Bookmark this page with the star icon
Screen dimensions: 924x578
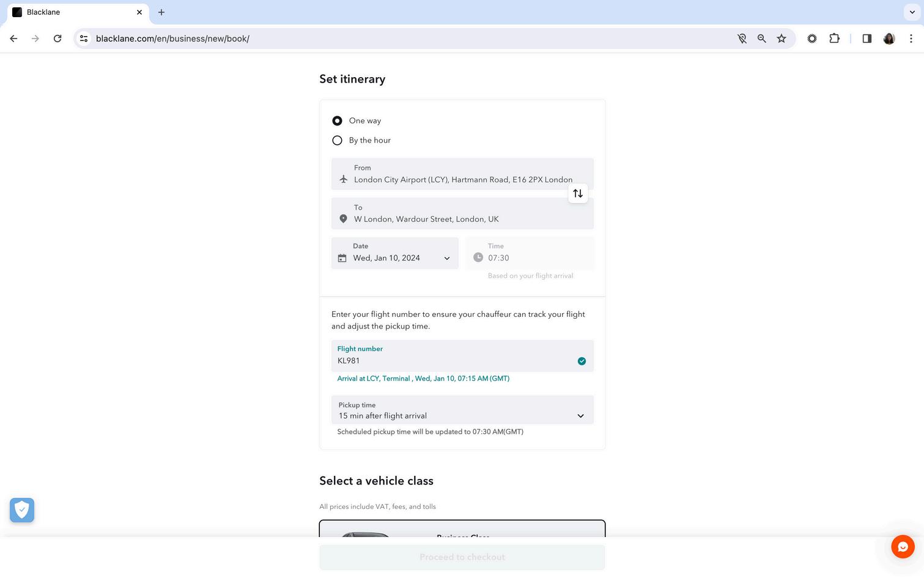coord(782,39)
